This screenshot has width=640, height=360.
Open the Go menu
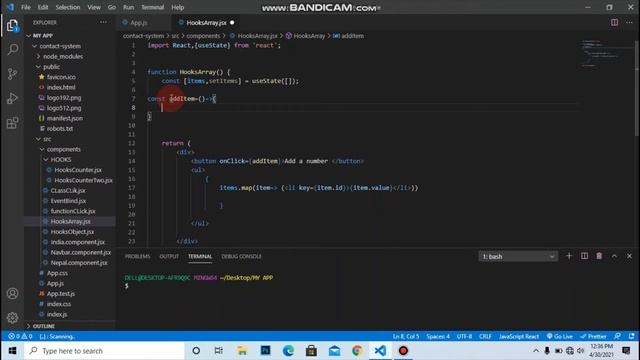click(112, 7)
